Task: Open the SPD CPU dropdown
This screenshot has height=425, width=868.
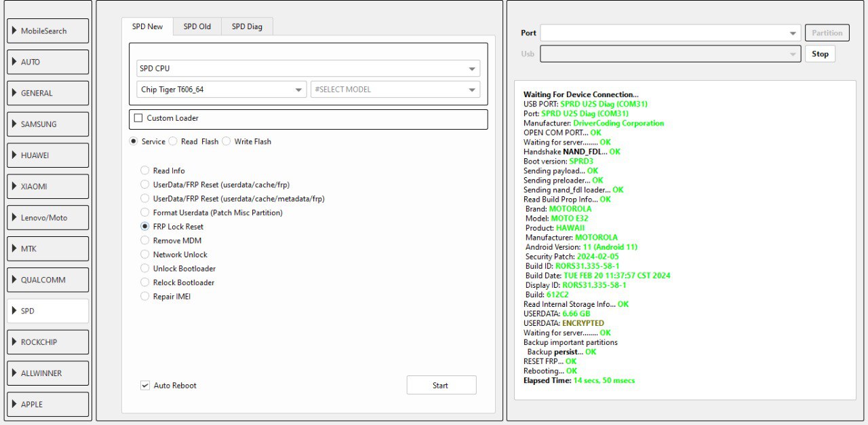Action: click(308, 69)
